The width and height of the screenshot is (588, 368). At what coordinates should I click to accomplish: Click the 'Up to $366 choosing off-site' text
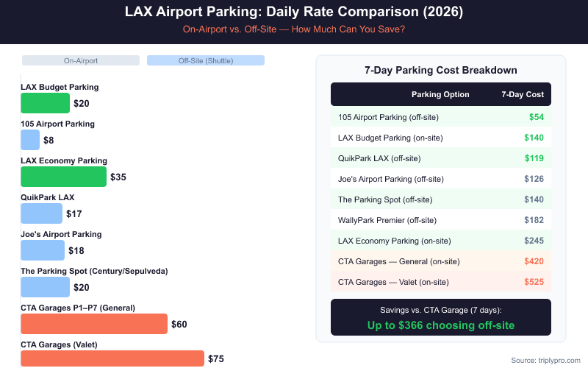[x=441, y=325]
